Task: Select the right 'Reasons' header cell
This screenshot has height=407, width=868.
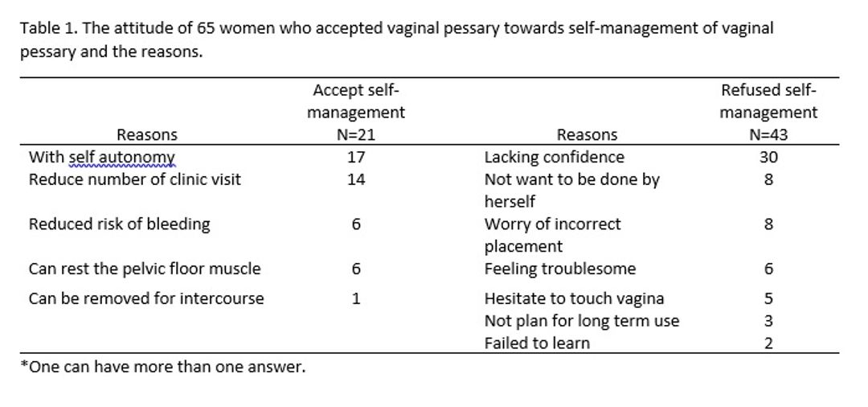Action: point(587,134)
